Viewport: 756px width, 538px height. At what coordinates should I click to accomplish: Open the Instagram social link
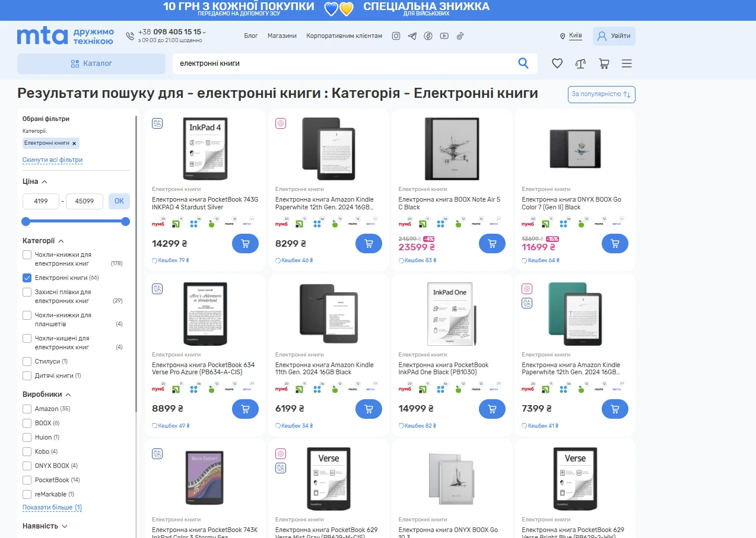[396, 36]
